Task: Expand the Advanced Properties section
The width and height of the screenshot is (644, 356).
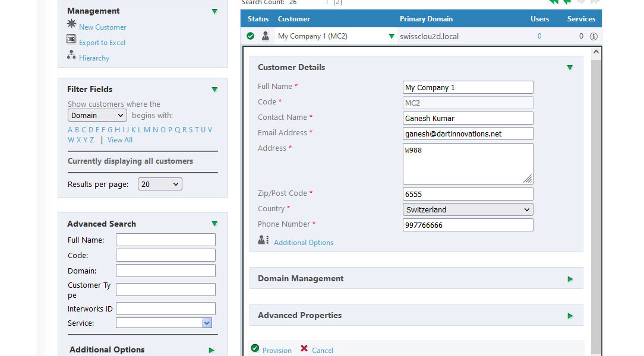Action: coord(570,315)
